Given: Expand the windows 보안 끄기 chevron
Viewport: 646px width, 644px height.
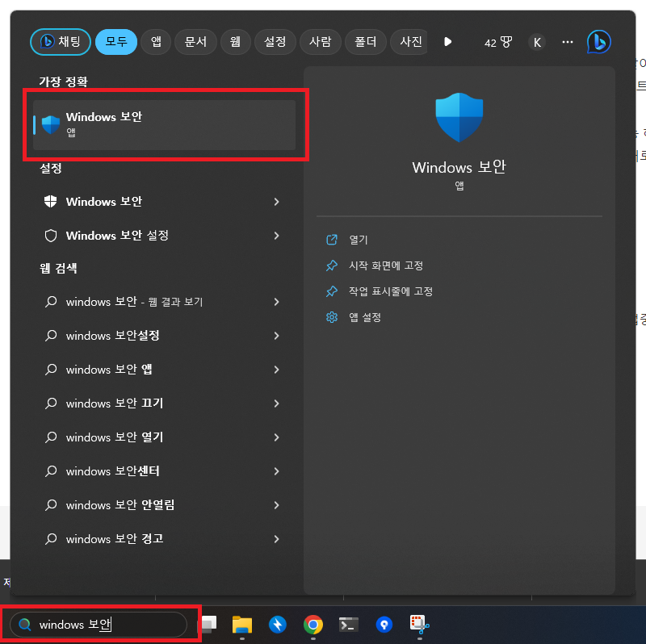Looking at the screenshot, I should [276, 404].
